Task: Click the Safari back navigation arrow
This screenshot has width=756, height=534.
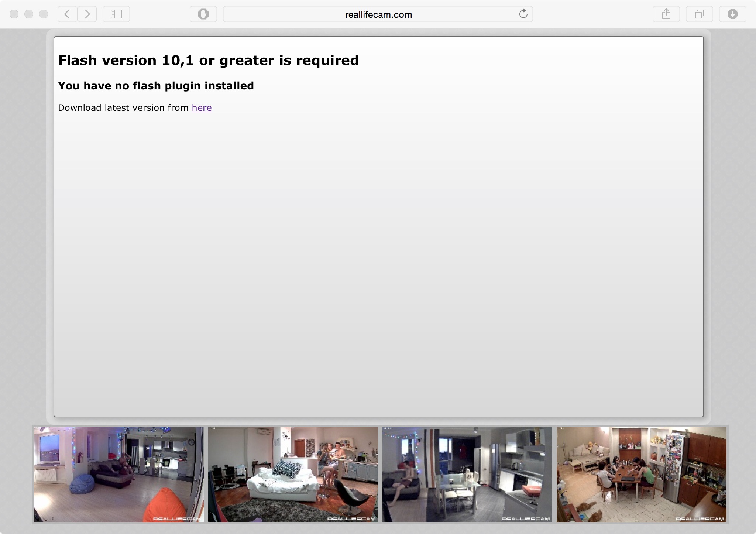Action: [67, 14]
